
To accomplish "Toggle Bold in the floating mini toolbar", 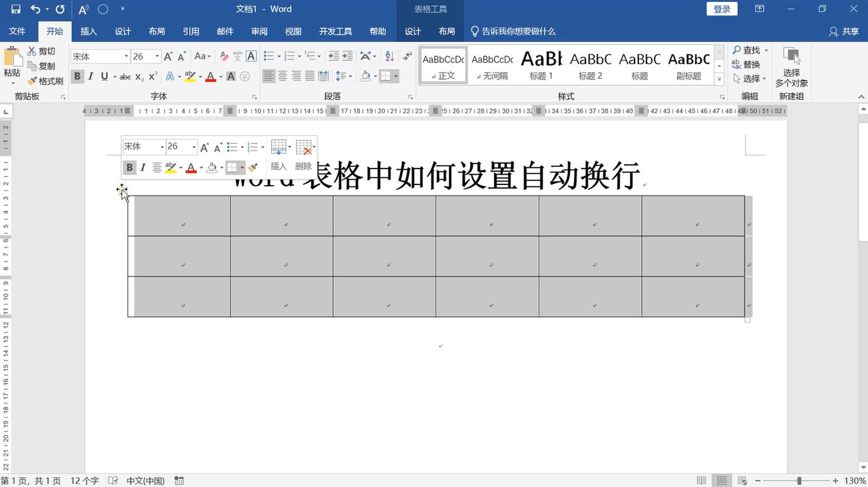I will 129,167.
